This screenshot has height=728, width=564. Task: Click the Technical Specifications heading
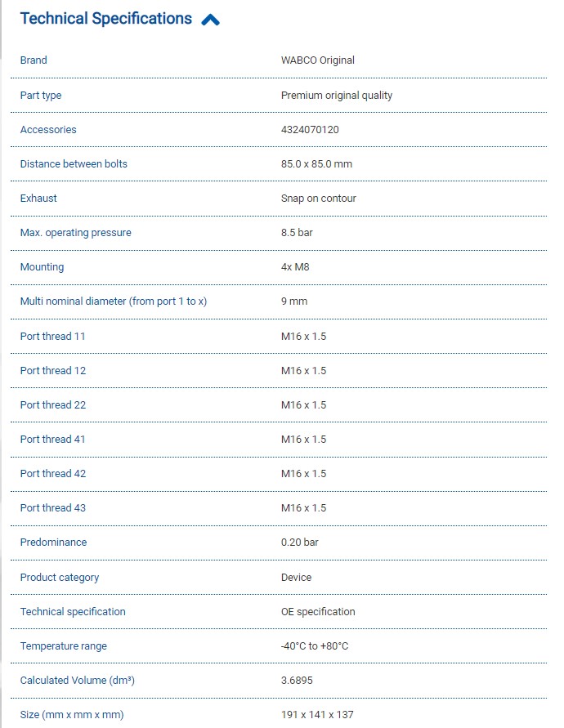tap(105, 19)
